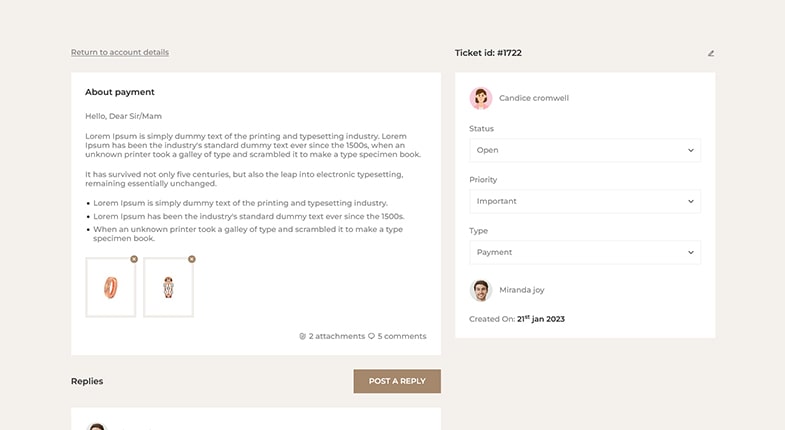Open the Type dropdown showing Payment

click(585, 252)
